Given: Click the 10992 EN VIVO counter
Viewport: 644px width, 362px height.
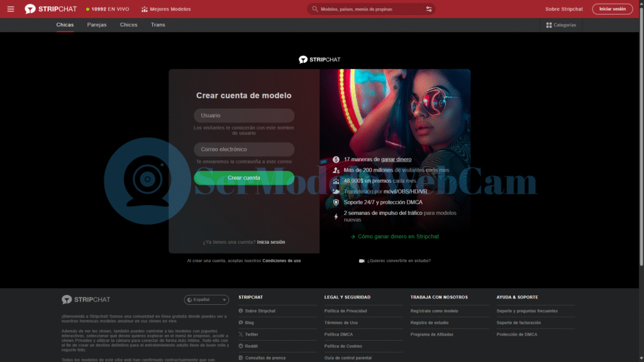Looking at the screenshot, I should [x=107, y=9].
